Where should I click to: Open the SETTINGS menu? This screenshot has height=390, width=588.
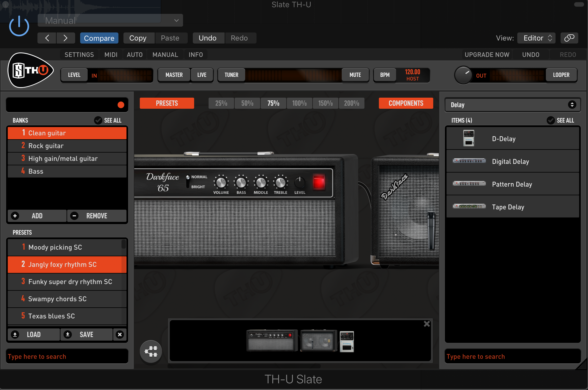[x=79, y=55]
